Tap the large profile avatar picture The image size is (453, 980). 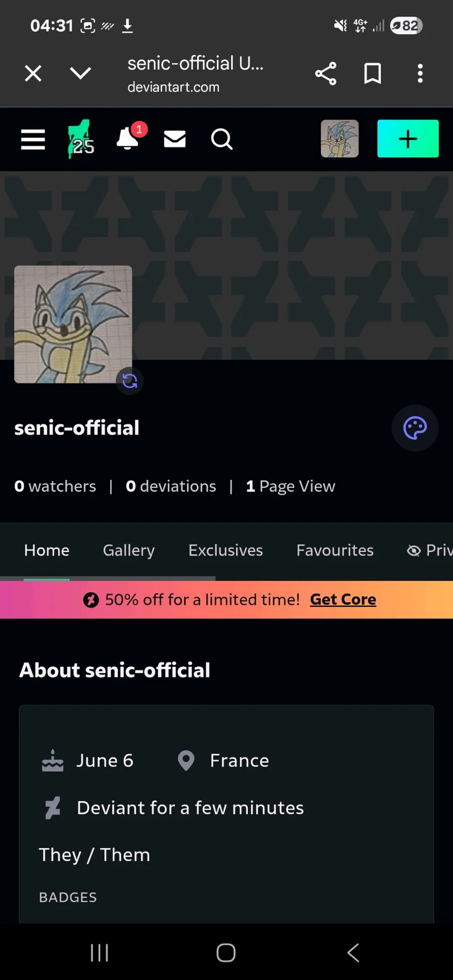[73, 324]
